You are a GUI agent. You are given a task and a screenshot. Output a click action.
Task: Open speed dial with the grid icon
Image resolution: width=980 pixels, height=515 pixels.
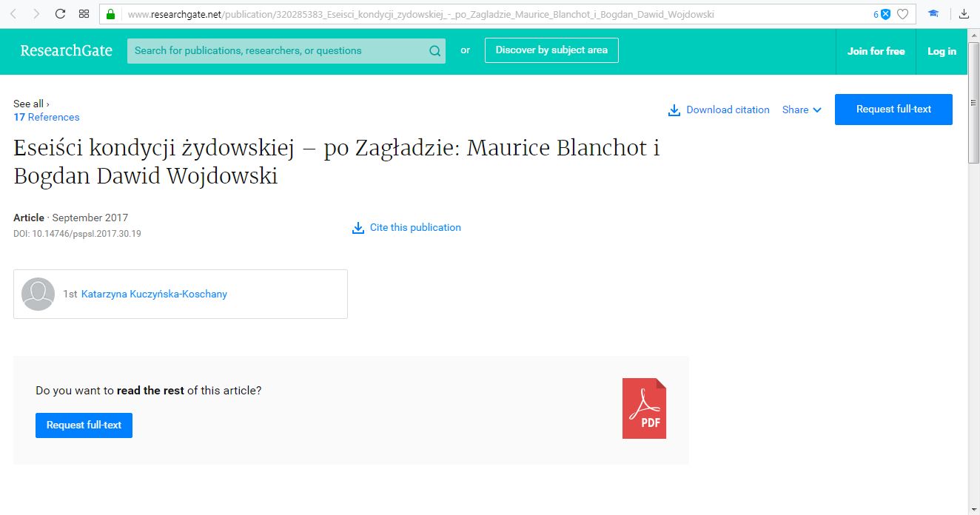point(84,13)
